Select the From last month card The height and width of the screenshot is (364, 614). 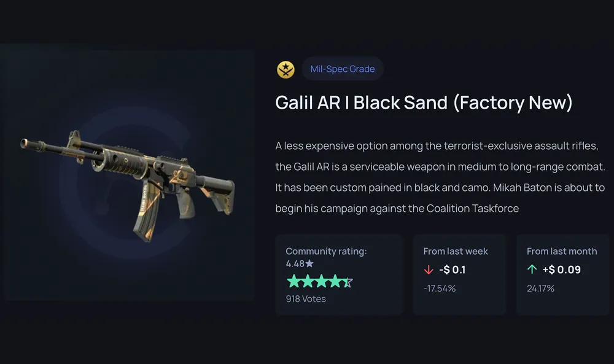click(563, 274)
